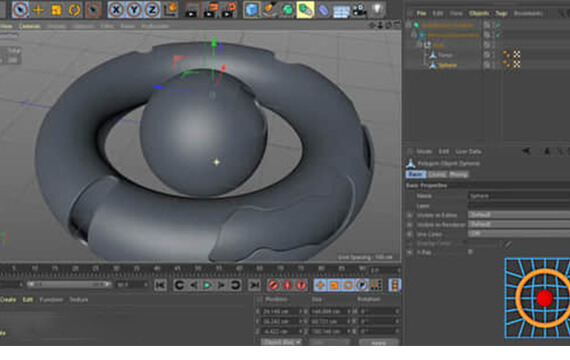Open material manager Texture menu
The width and height of the screenshot is (570, 360).
[x=79, y=300]
